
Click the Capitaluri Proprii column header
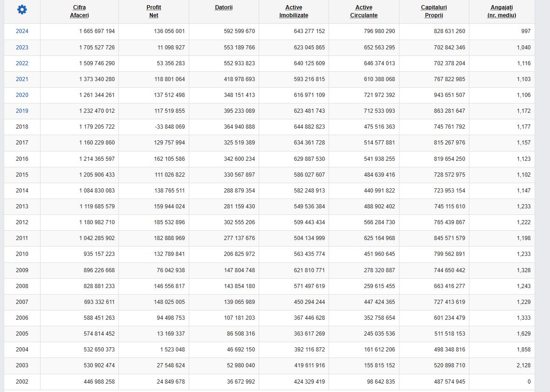(x=434, y=11)
